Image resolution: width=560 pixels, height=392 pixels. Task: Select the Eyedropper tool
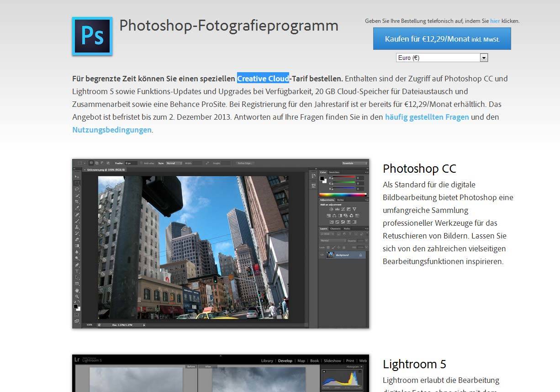tap(77, 208)
